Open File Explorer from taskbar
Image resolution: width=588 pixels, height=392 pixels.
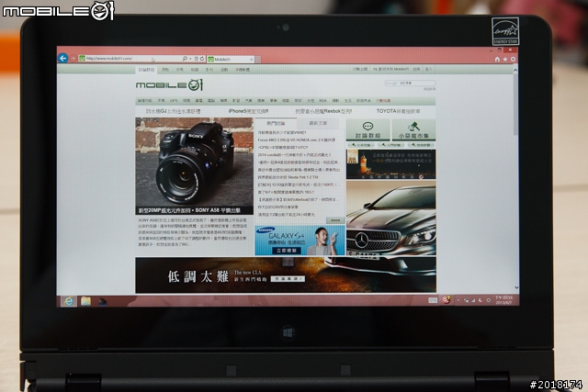tap(85, 301)
